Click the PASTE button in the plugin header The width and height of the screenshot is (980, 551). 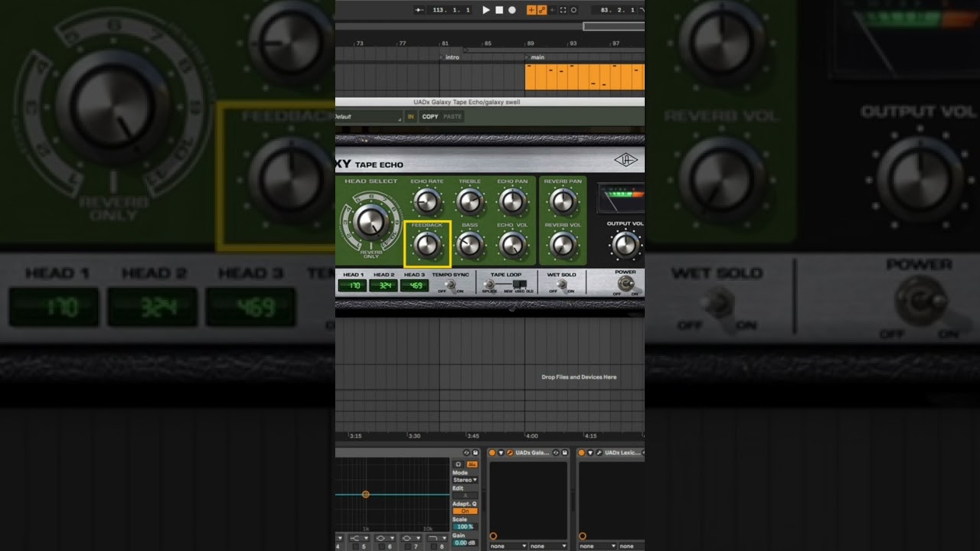click(x=452, y=116)
